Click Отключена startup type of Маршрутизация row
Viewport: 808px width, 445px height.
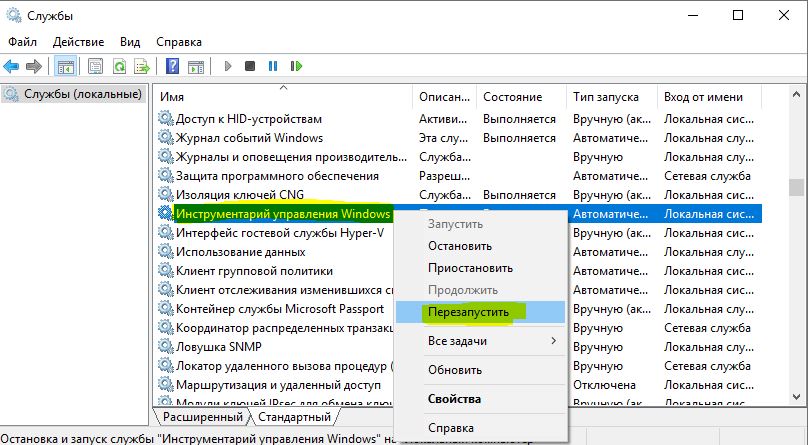(x=604, y=385)
